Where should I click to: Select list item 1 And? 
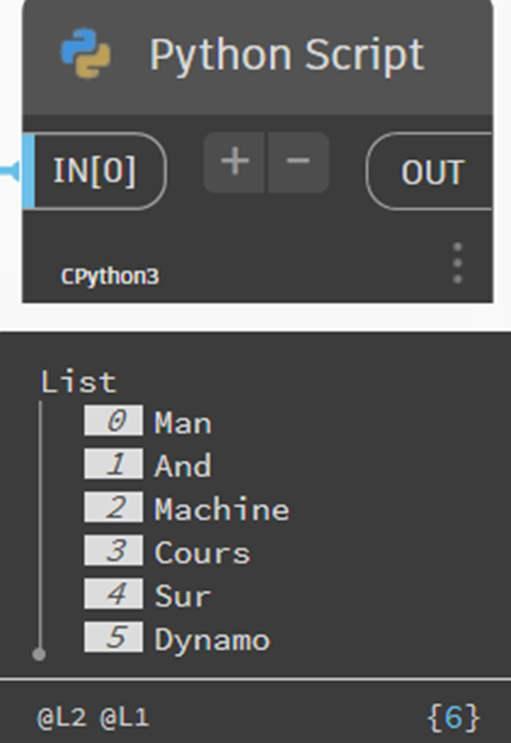click(182, 465)
